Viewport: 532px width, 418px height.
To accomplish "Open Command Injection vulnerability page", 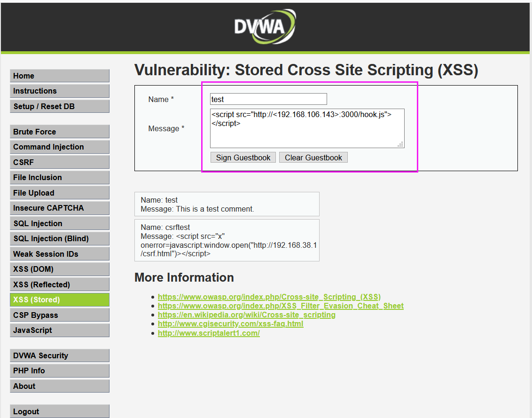I will pos(60,147).
